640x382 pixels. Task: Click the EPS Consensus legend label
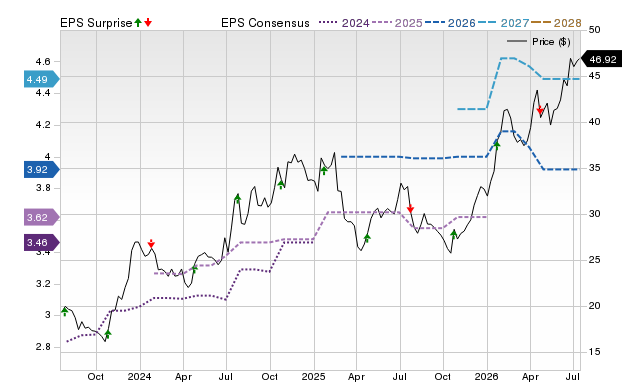tap(265, 23)
